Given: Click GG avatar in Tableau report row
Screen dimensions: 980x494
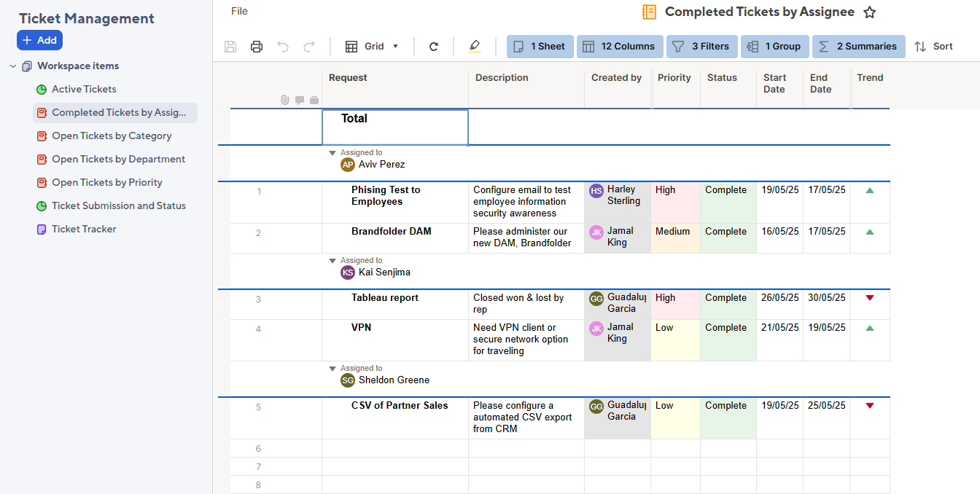Looking at the screenshot, I should click(x=596, y=299).
